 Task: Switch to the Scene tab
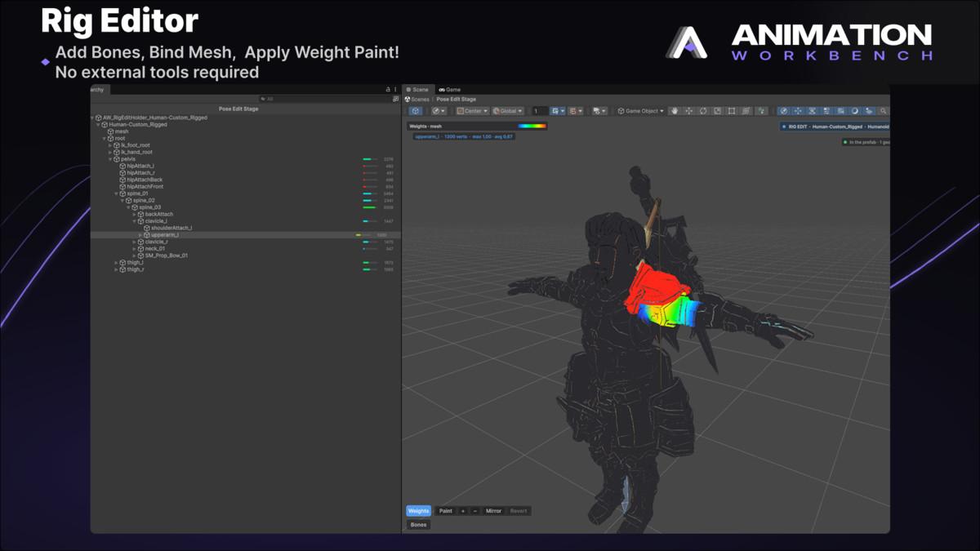click(417, 90)
